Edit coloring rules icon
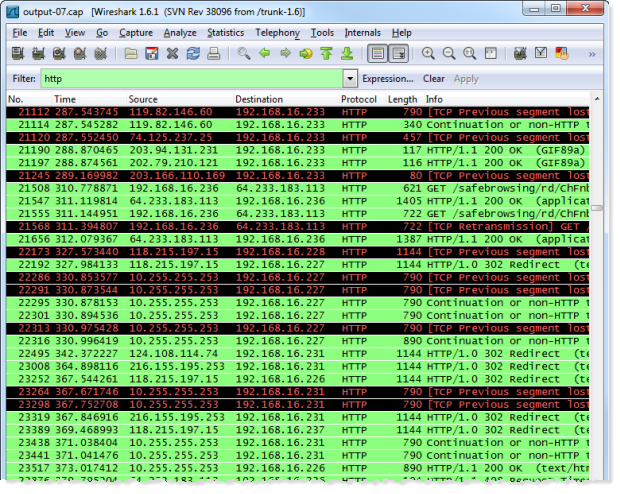The height and width of the screenshot is (494, 620). coord(561,53)
